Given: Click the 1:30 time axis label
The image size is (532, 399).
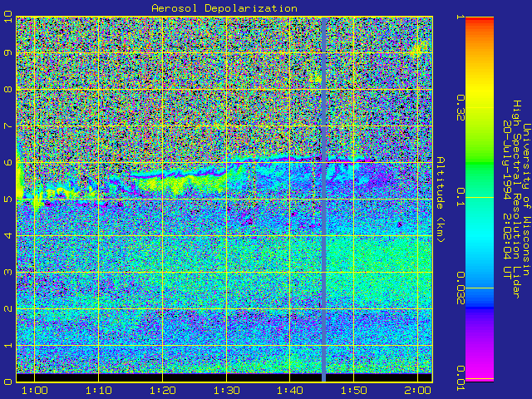Looking at the screenshot, I should point(226,390).
